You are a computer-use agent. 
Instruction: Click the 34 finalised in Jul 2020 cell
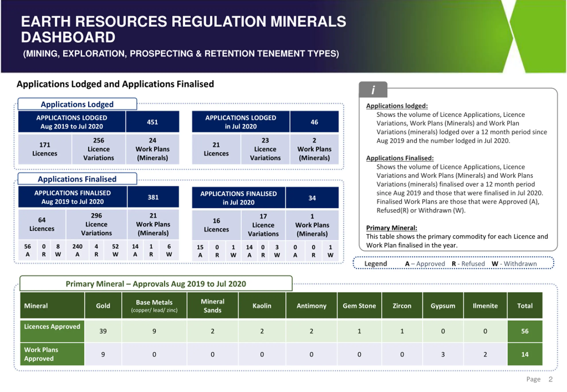point(312,198)
